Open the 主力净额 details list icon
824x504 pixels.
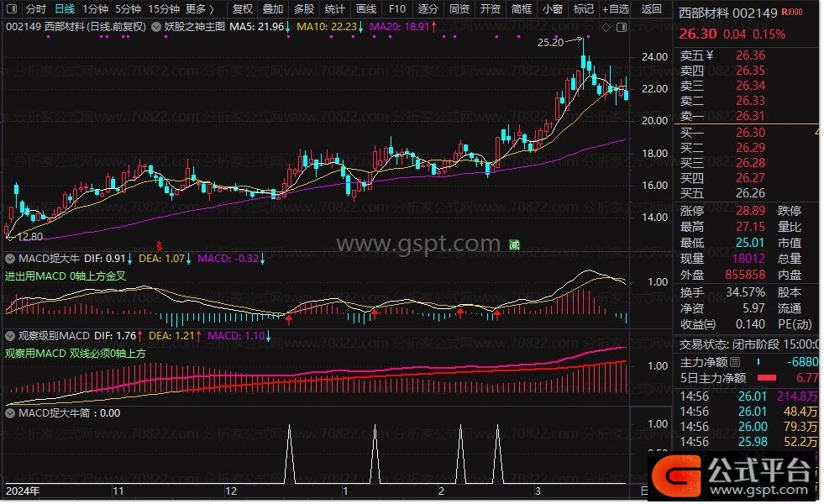click(736, 361)
